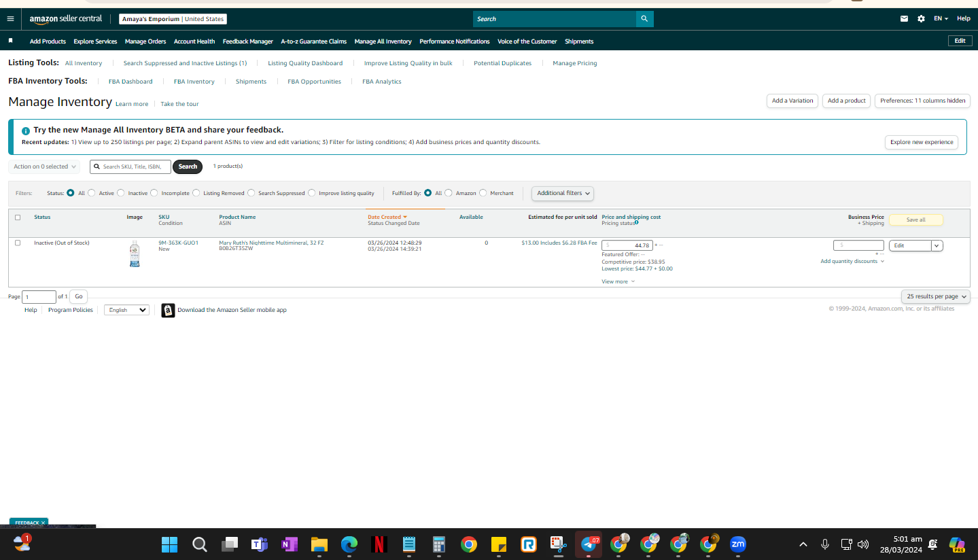The image size is (978, 560).
Task: Open Windows taskbar search
Action: [x=199, y=544]
